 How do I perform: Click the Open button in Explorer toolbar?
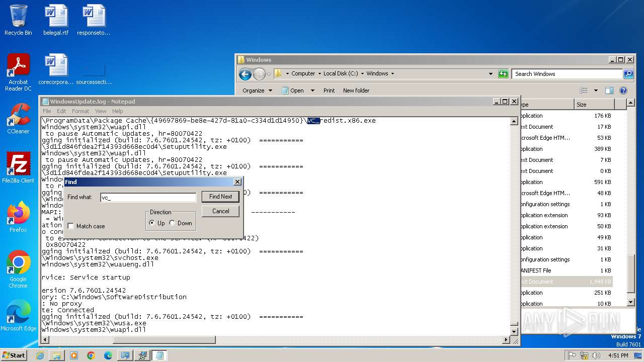tap(292, 90)
